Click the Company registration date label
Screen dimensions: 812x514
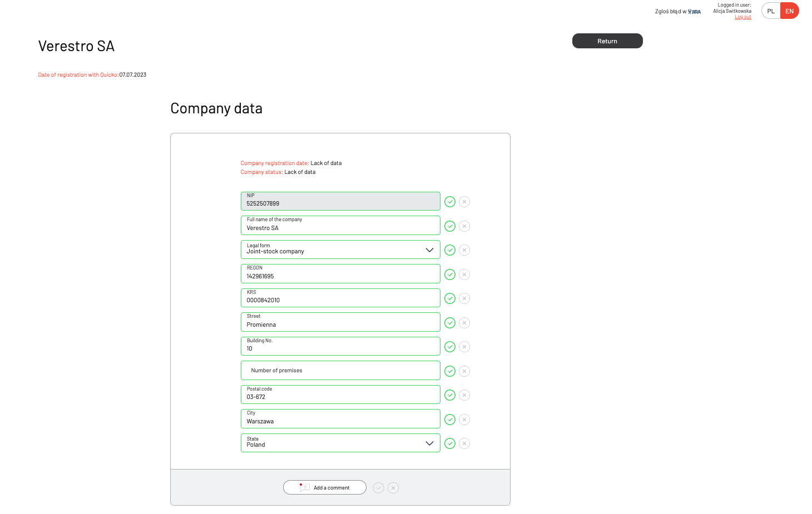tap(275, 163)
